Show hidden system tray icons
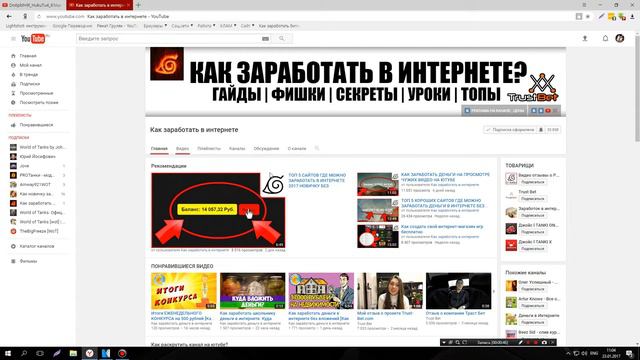 (568, 353)
